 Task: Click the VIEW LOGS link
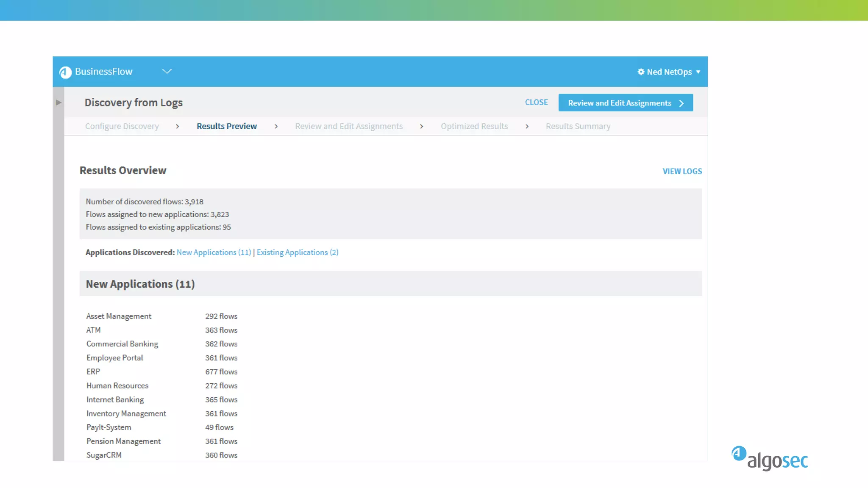pyautogui.click(x=682, y=171)
